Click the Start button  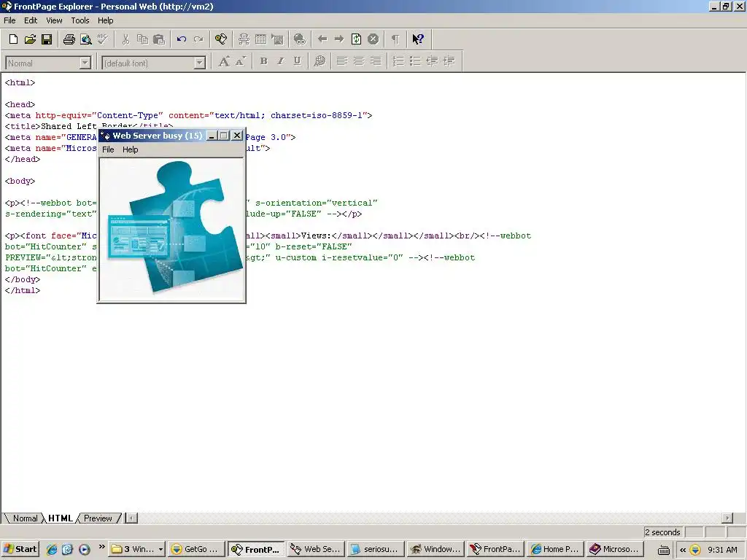(20, 549)
